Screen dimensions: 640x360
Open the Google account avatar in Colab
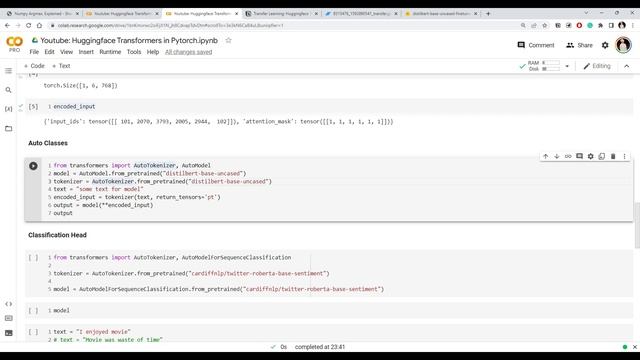(623, 45)
